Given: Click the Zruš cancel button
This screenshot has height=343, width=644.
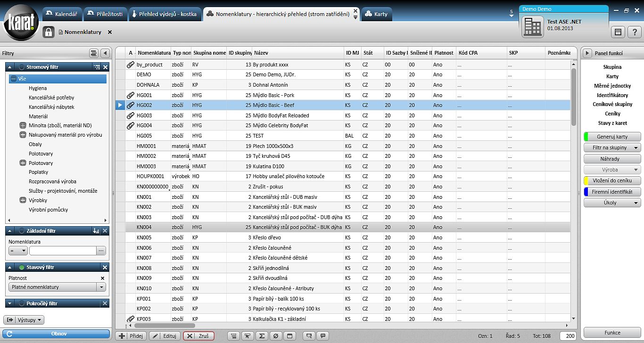Looking at the screenshot, I should (x=198, y=336).
